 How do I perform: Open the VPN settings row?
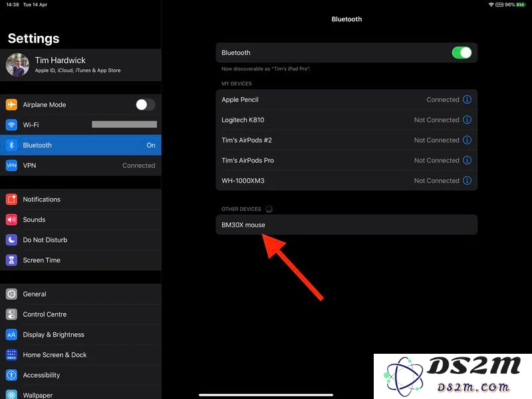click(x=80, y=166)
